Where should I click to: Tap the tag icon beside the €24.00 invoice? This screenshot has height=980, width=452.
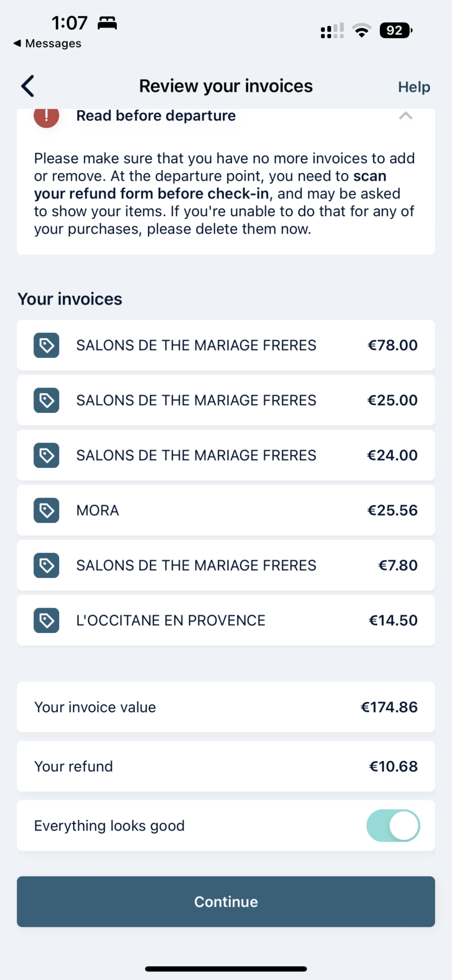(46, 455)
